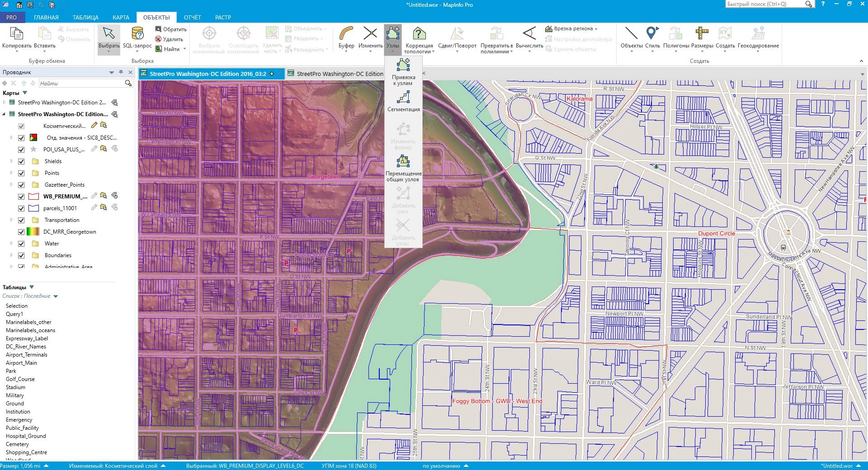Select the Выбрать selection arrow tool
Screen dimensions: 868x470
(x=108, y=34)
